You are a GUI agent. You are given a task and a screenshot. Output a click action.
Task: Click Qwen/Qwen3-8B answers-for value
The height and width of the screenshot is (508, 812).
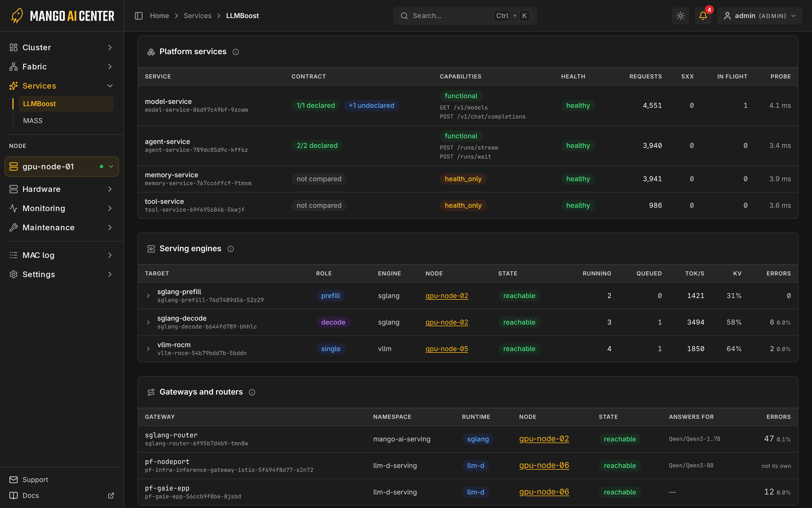point(691,465)
